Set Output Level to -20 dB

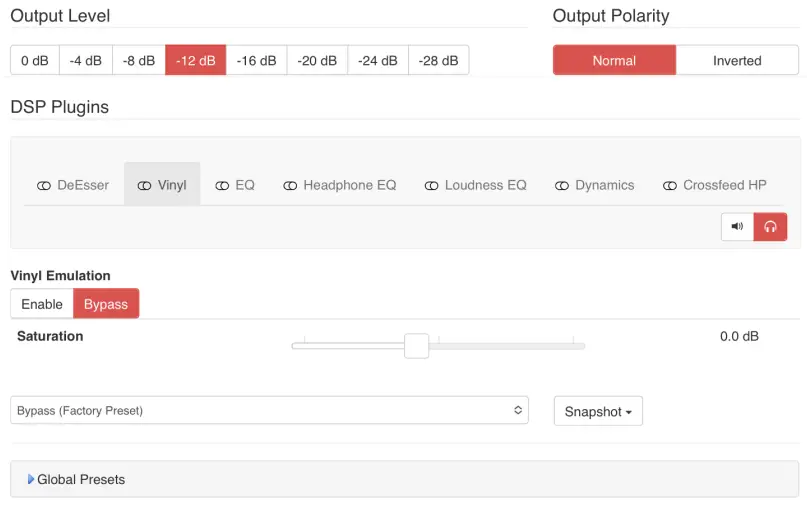point(317,61)
